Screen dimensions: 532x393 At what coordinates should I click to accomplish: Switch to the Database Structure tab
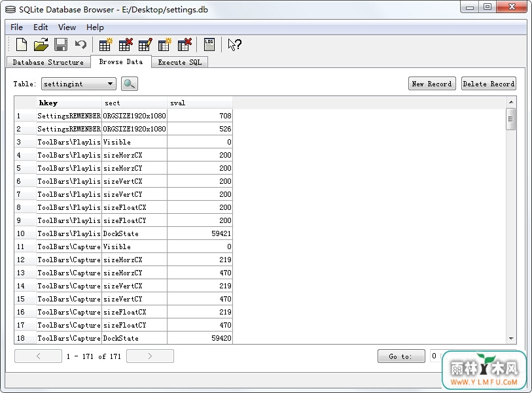pyautogui.click(x=48, y=62)
